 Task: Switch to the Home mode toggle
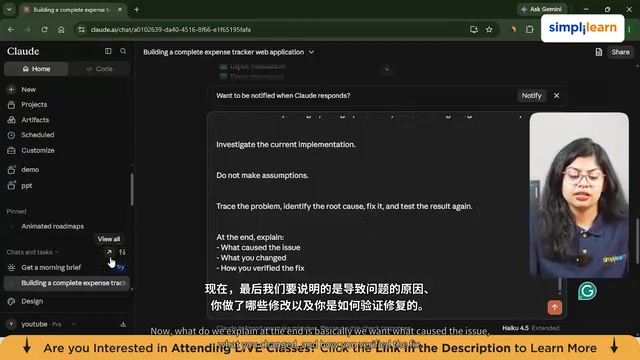[36, 69]
